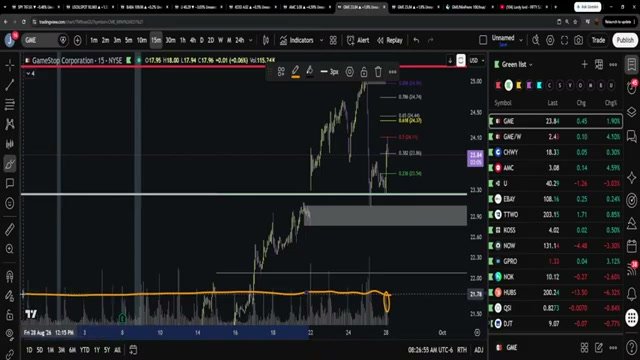
Task: Select the AMC row in watchlist
Action: 556,168
